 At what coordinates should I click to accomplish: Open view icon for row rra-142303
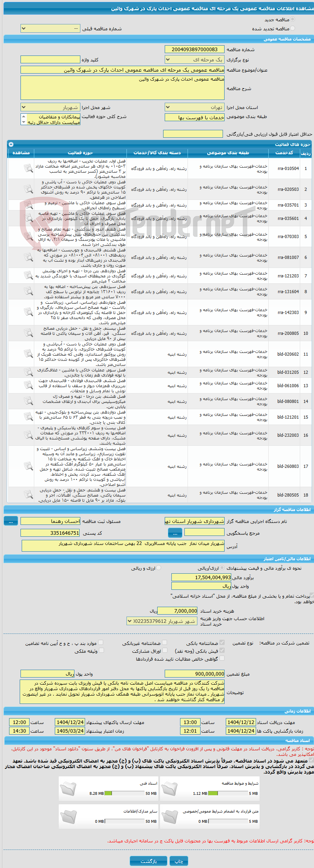pyautogui.click(x=28, y=312)
